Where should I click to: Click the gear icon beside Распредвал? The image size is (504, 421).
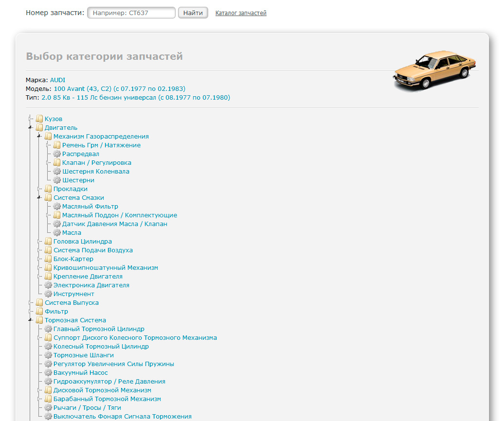pyautogui.click(x=57, y=154)
